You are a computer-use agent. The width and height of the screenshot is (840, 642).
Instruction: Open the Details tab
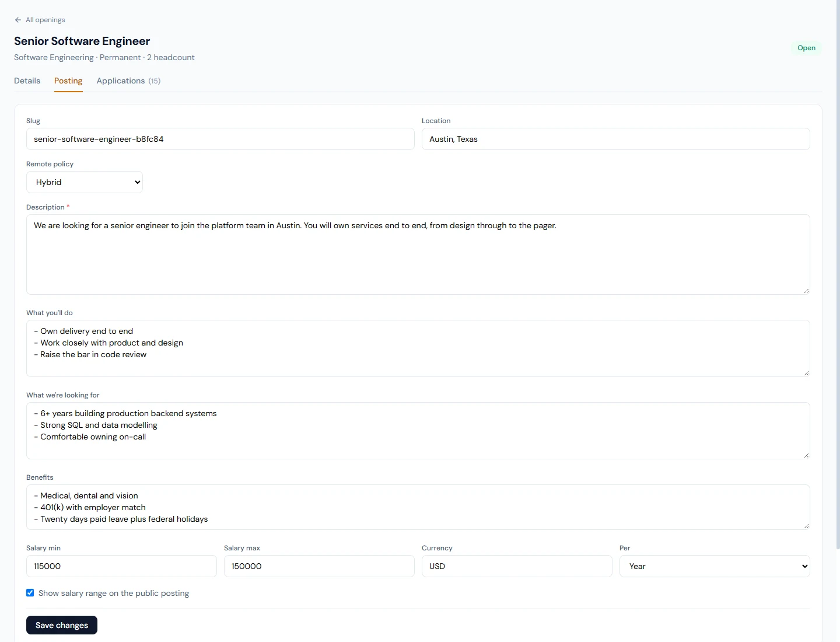(x=27, y=81)
